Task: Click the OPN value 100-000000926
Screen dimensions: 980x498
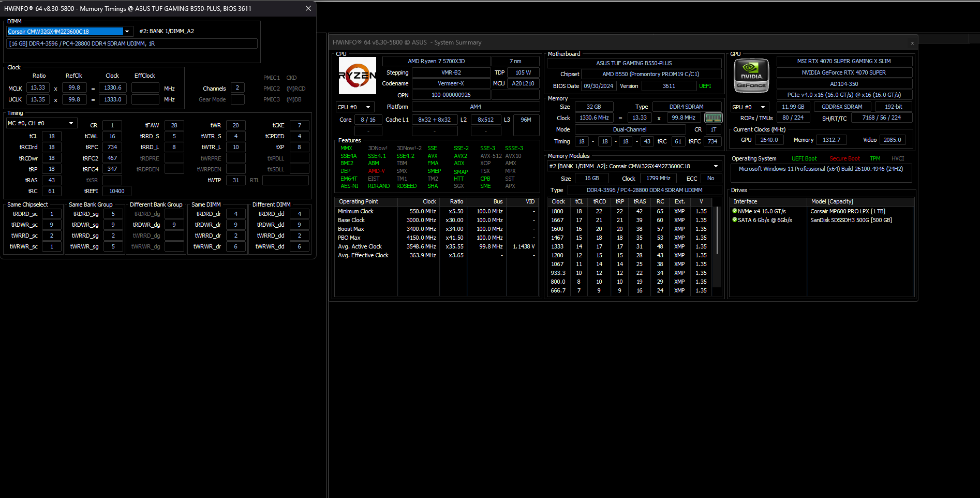Action: (x=451, y=95)
